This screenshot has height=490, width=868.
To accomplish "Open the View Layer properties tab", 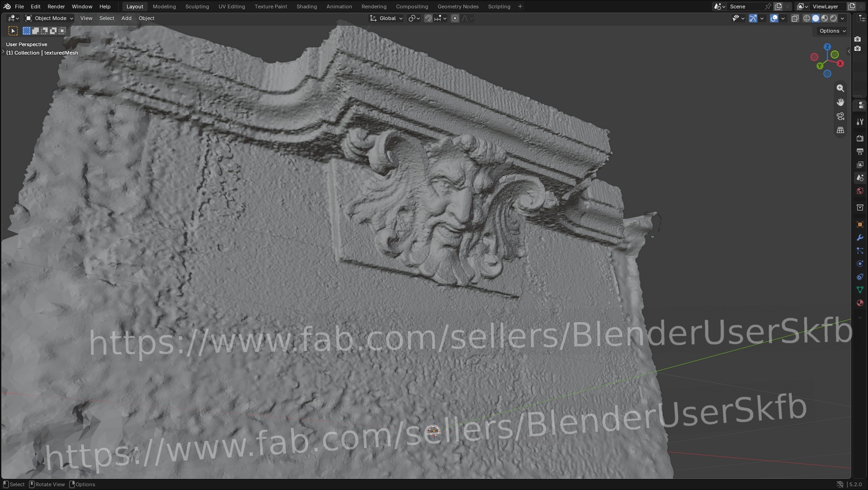I will pos(860,165).
